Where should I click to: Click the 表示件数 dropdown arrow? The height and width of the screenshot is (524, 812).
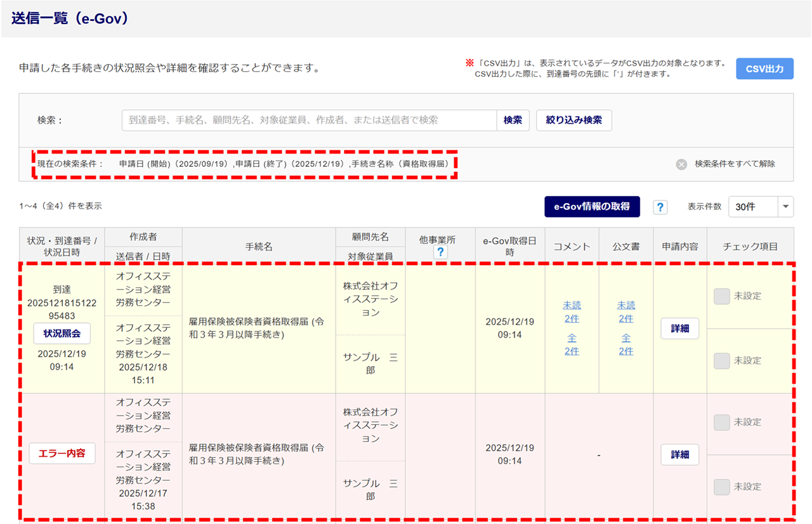786,207
